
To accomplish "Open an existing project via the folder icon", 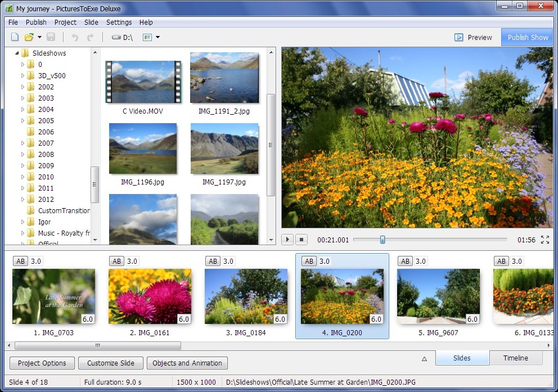I will [30, 37].
